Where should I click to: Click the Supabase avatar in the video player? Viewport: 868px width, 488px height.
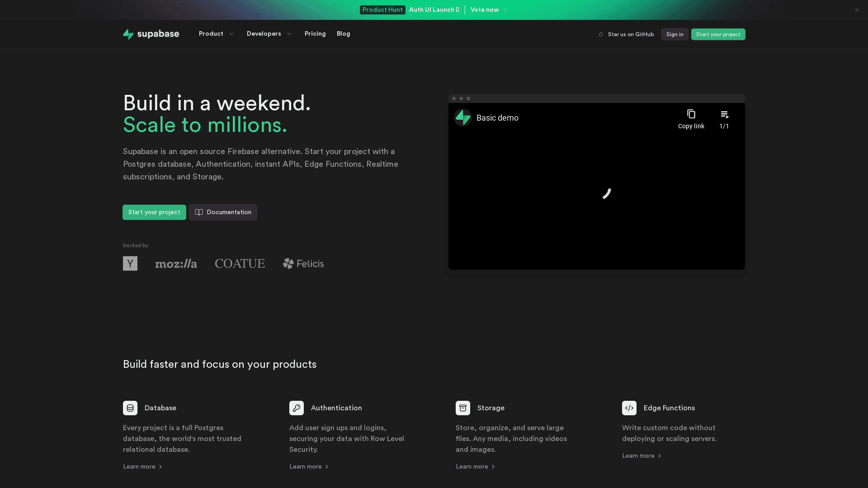pyautogui.click(x=463, y=117)
